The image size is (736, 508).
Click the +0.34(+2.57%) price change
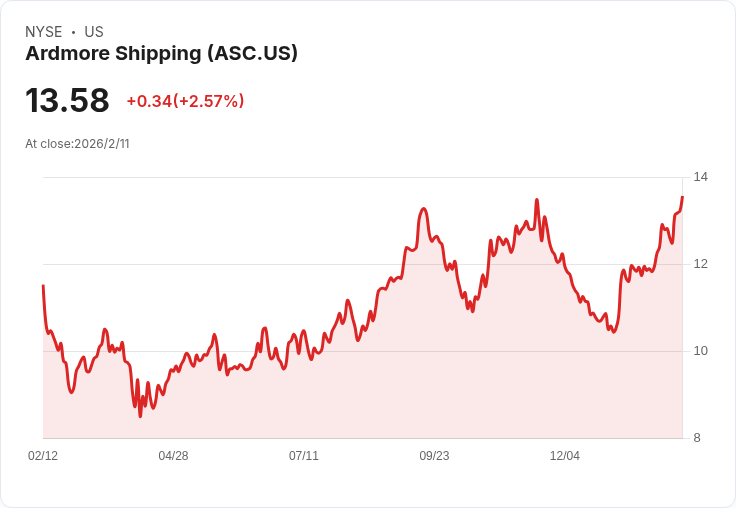point(185,101)
